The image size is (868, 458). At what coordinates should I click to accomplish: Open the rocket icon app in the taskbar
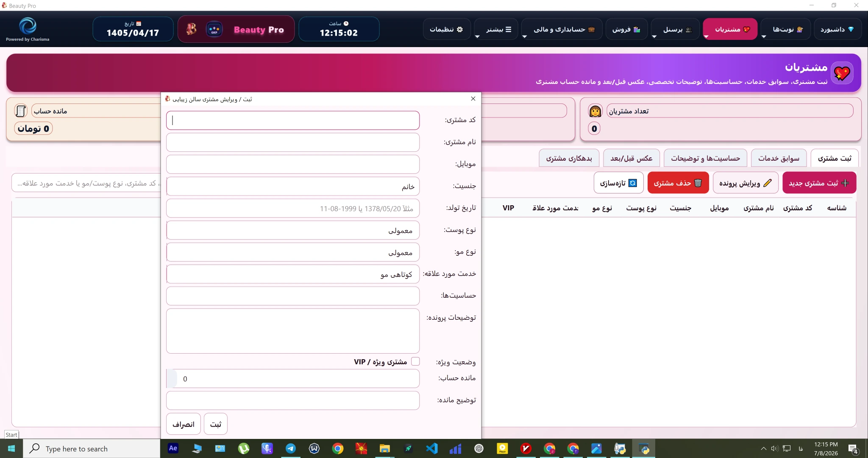pyautogui.click(x=408, y=448)
